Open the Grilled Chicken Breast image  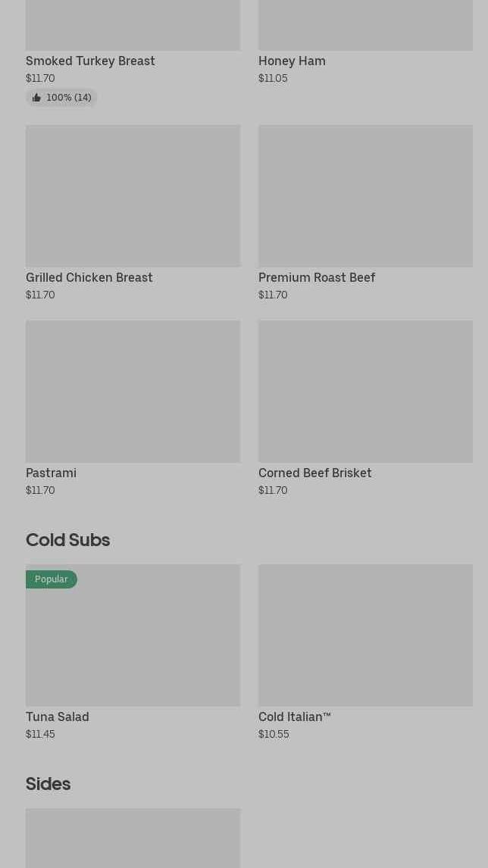pyautogui.click(x=133, y=195)
